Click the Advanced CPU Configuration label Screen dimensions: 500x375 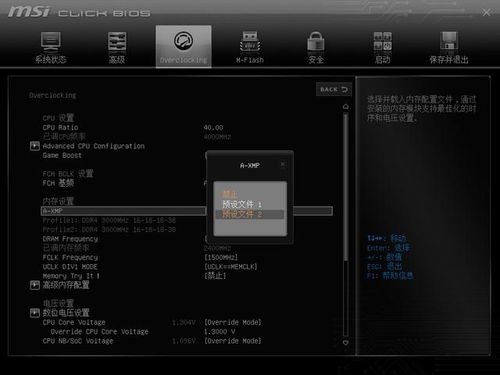[94, 146]
